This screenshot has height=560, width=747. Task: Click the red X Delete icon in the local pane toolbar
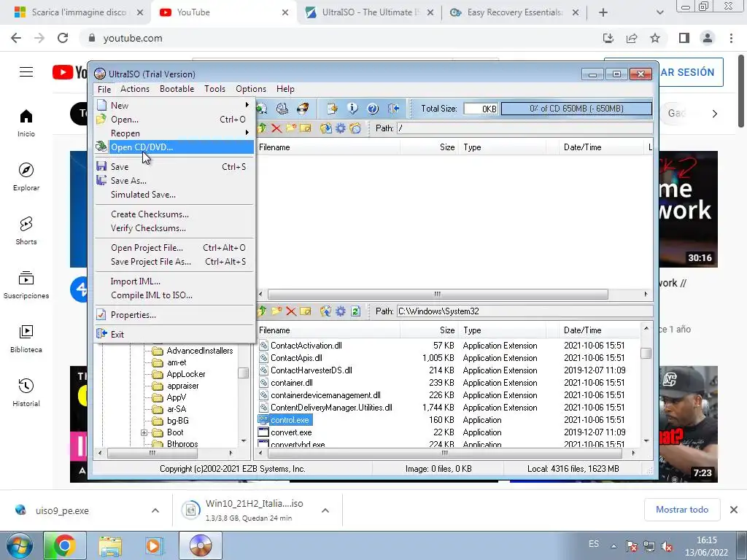(x=291, y=311)
